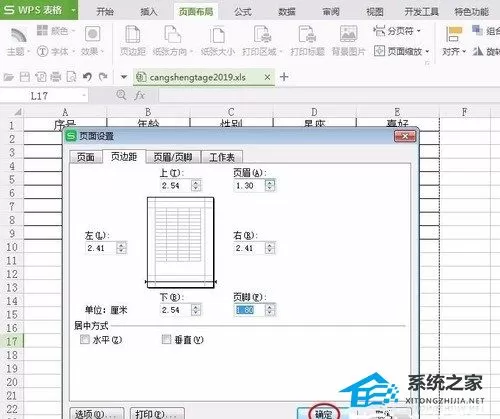Save with the floppy disk icon
The image size is (500, 419).
25,77
